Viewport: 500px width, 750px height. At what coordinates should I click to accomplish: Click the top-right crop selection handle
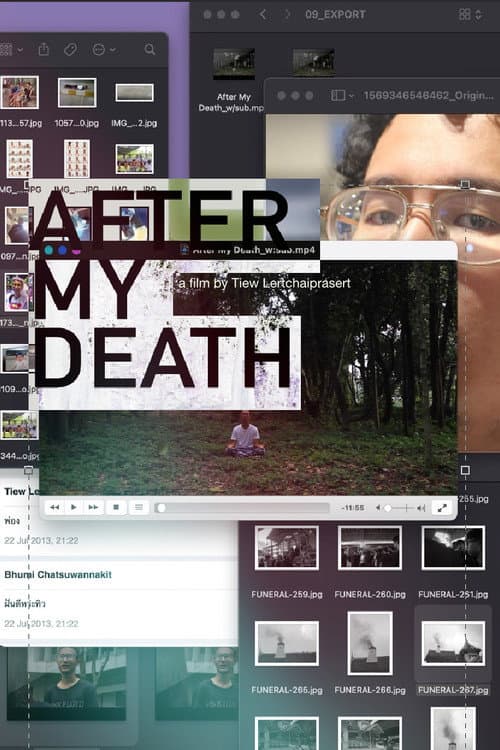click(465, 184)
